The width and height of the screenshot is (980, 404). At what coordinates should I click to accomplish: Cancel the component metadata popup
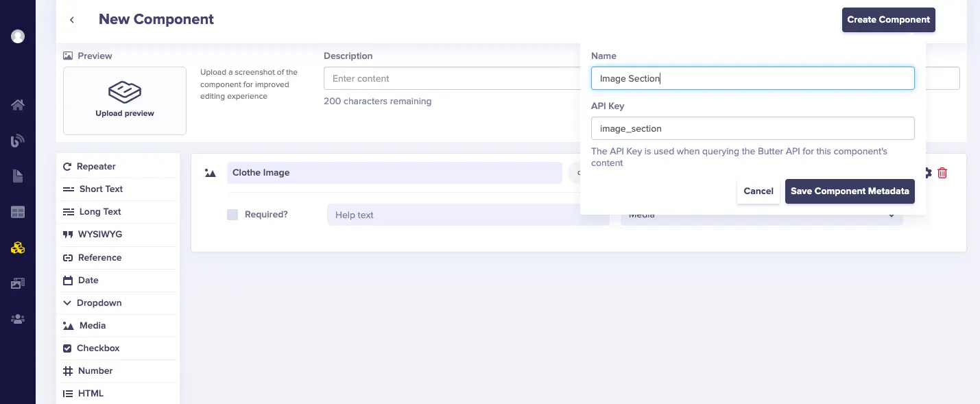pos(758,191)
